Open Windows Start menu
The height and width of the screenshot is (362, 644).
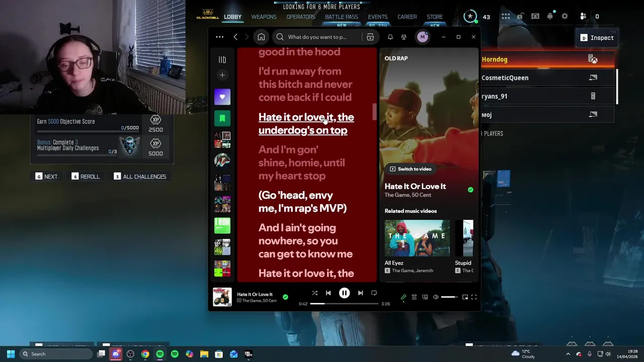11,354
